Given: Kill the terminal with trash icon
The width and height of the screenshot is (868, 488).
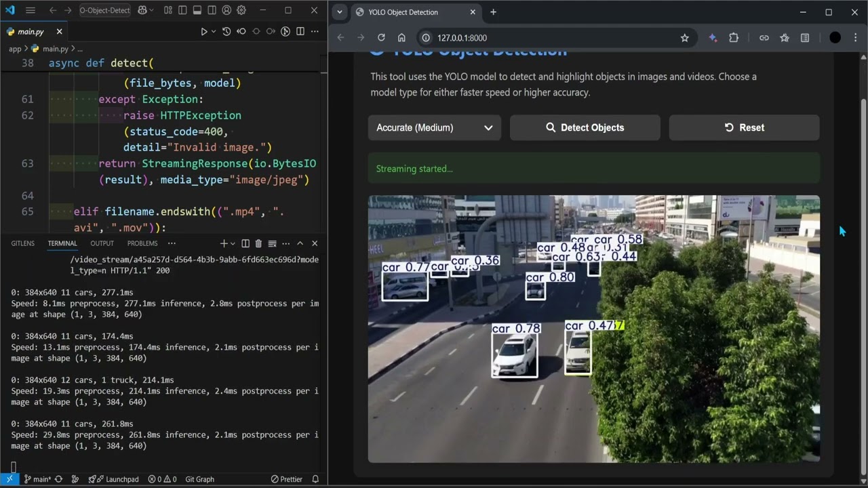Looking at the screenshot, I should 258,243.
